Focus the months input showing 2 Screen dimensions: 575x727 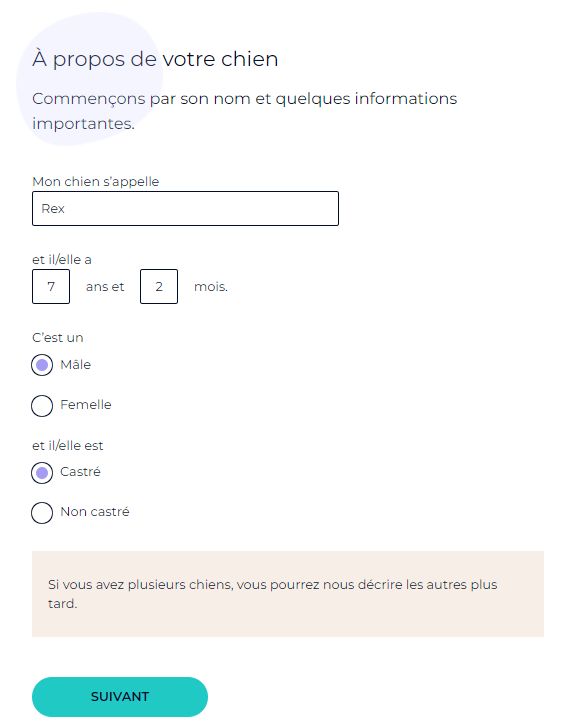pyautogui.click(x=159, y=287)
